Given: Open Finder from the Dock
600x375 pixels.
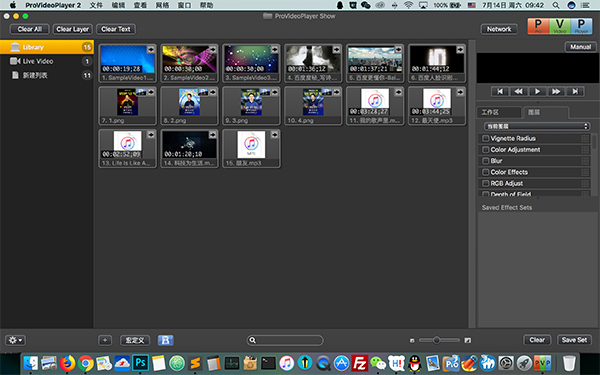Looking at the screenshot, I should tap(31, 363).
